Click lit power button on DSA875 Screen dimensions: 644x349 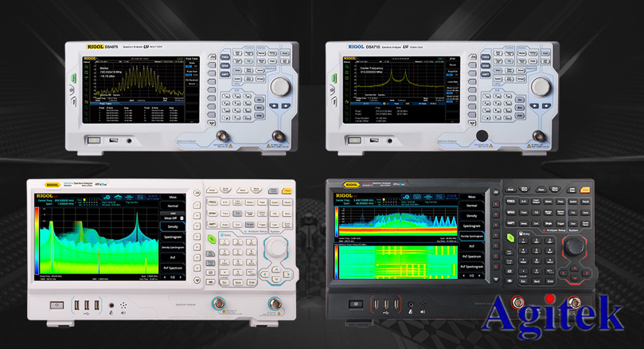click(x=94, y=140)
